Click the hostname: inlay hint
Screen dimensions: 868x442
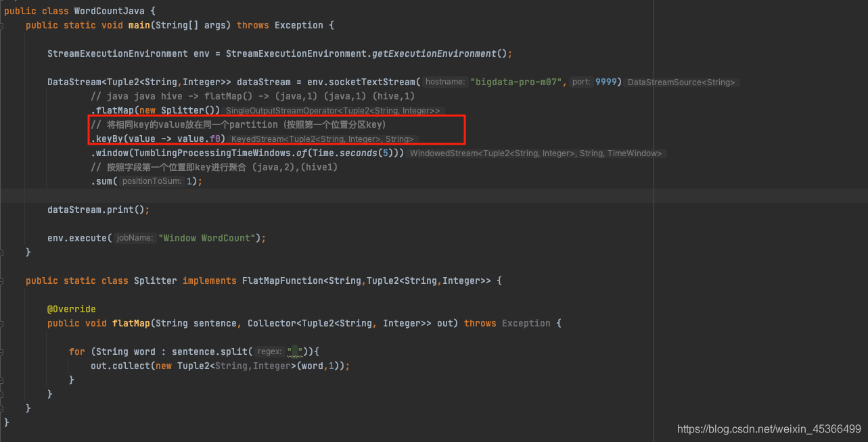click(445, 82)
